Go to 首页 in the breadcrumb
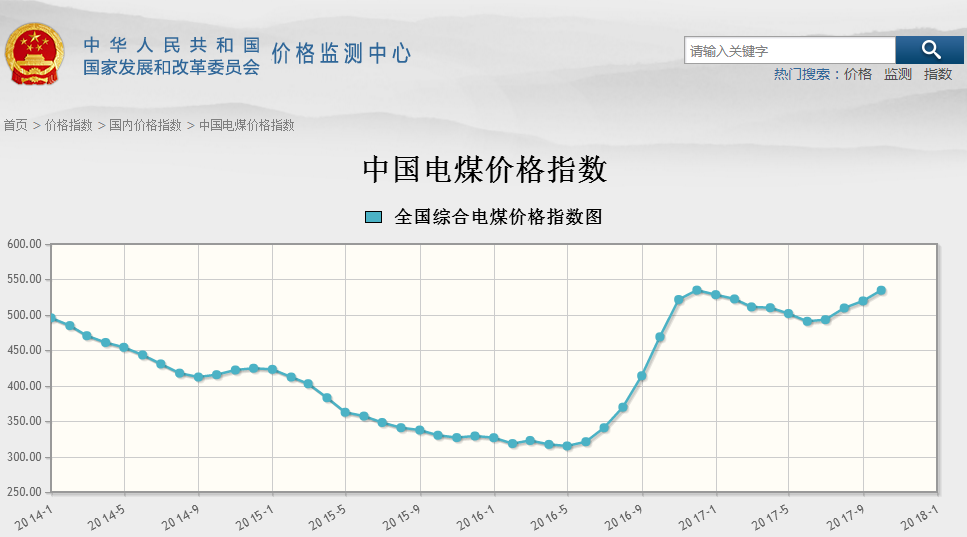967x537 pixels. (x=15, y=125)
